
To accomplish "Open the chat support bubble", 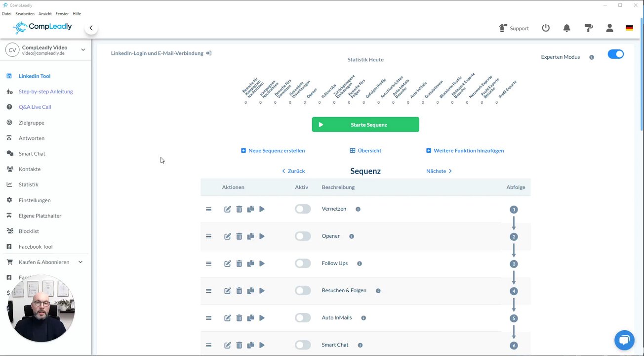I will [624, 340].
